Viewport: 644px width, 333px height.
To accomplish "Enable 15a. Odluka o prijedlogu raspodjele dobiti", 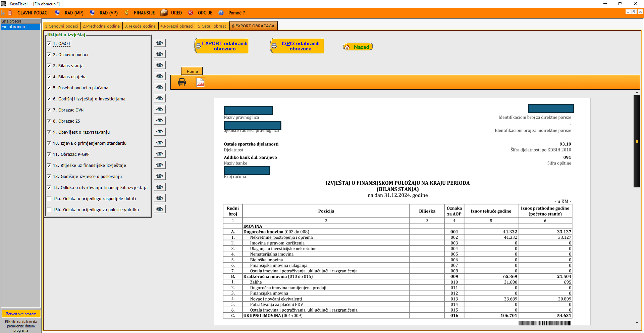I will [49, 199].
